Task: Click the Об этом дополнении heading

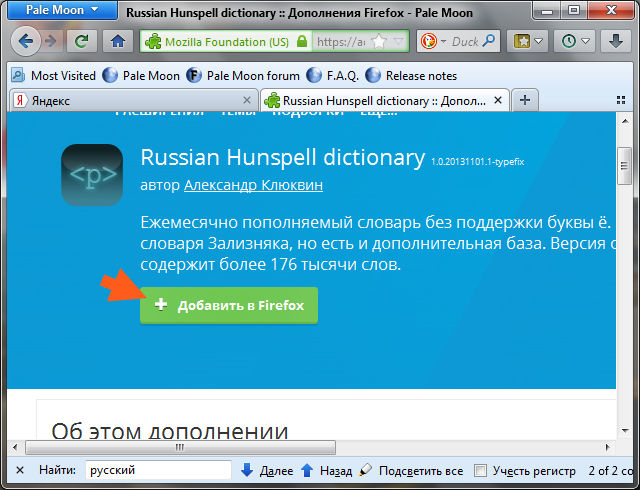Action: tap(170, 431)
